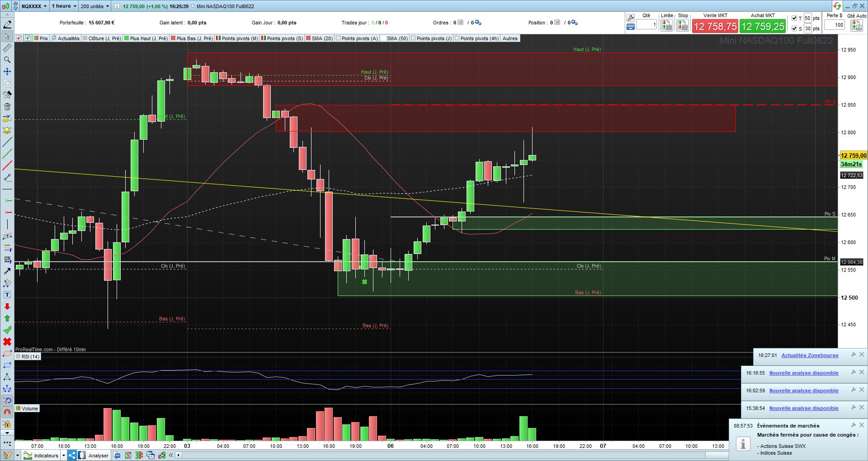Toggle the S stop checkbox

click(x=794, y=28)
